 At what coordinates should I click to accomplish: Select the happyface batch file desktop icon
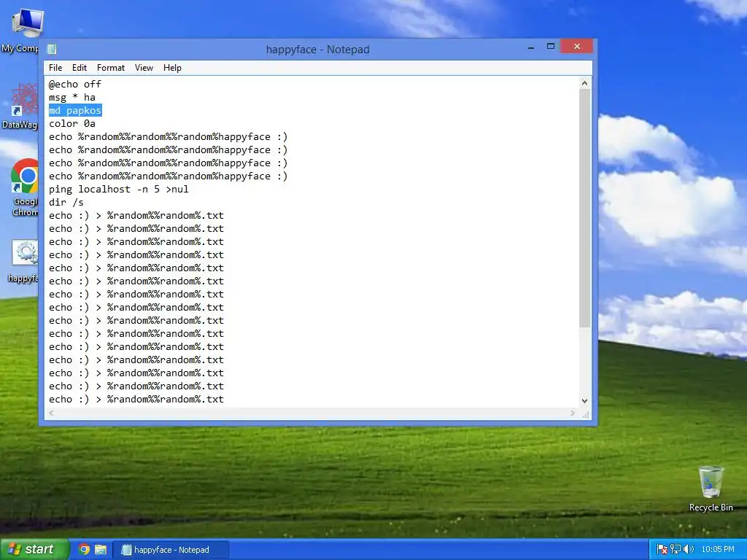tap(23, 261)
